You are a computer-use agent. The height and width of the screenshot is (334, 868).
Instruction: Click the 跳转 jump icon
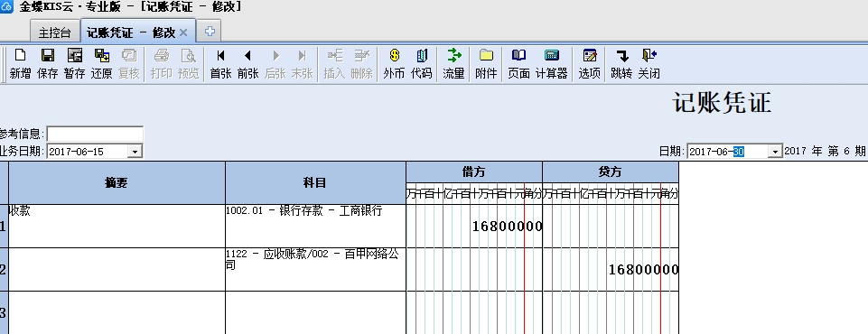coord(621,63)
